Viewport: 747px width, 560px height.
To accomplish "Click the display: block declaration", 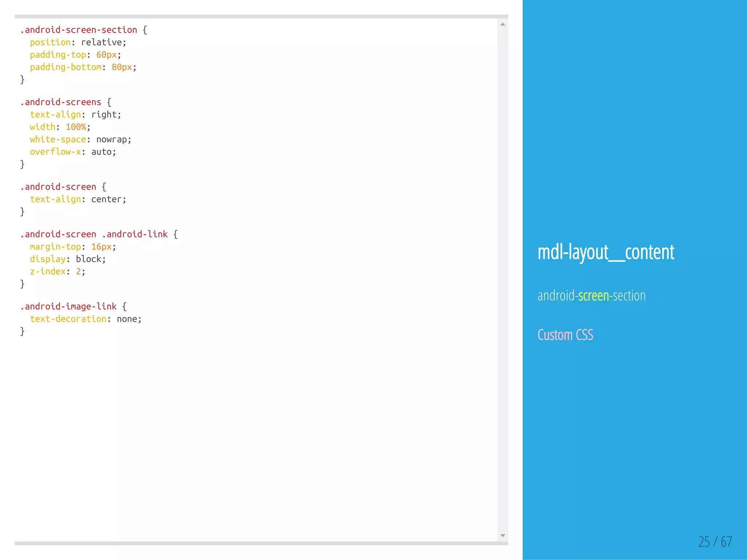I will (x=67, y=259).
